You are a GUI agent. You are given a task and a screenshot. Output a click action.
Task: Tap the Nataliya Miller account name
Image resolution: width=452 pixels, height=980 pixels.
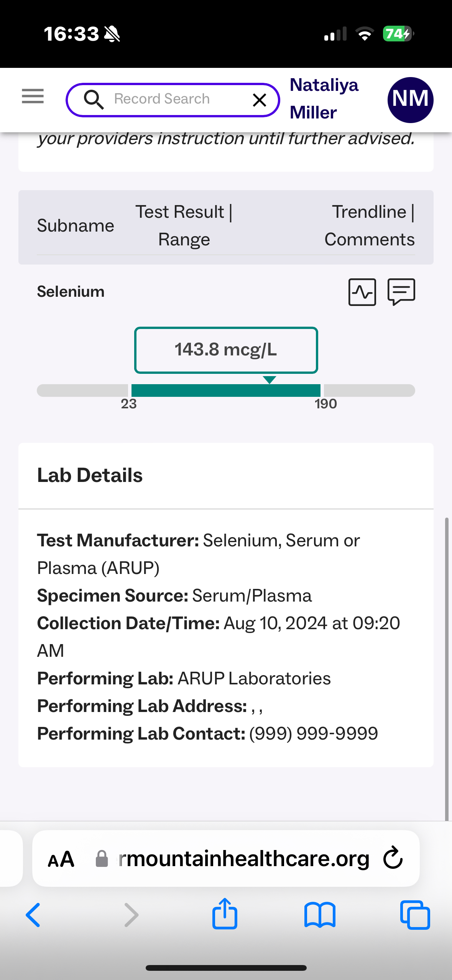324,99
